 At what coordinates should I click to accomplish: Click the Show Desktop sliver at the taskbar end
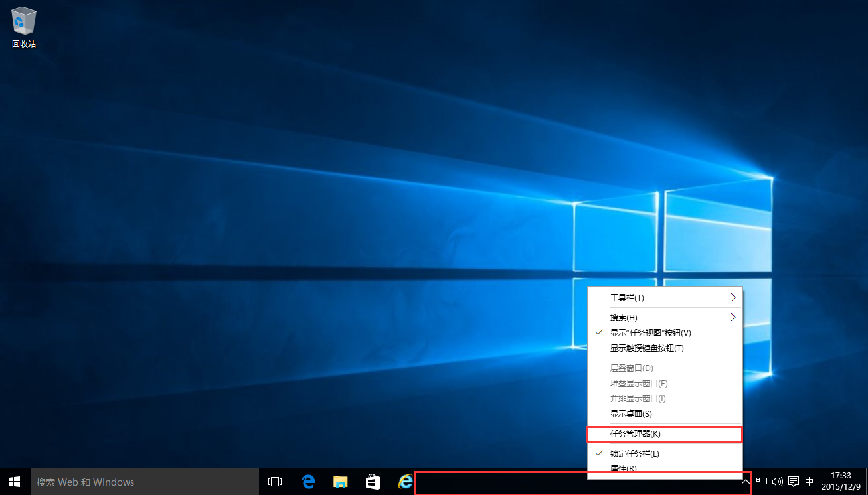point(865,482)
